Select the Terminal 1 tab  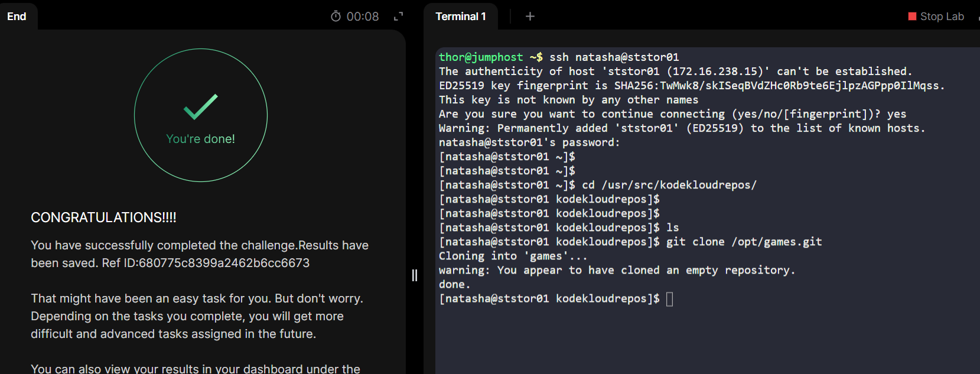point(461,17)
